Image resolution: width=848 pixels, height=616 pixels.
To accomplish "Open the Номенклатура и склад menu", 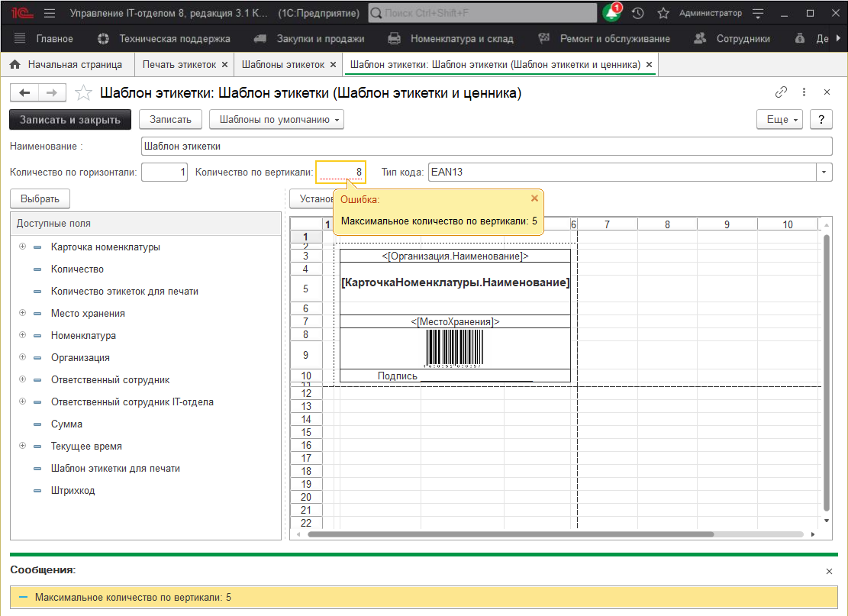I will pos(461,39).
